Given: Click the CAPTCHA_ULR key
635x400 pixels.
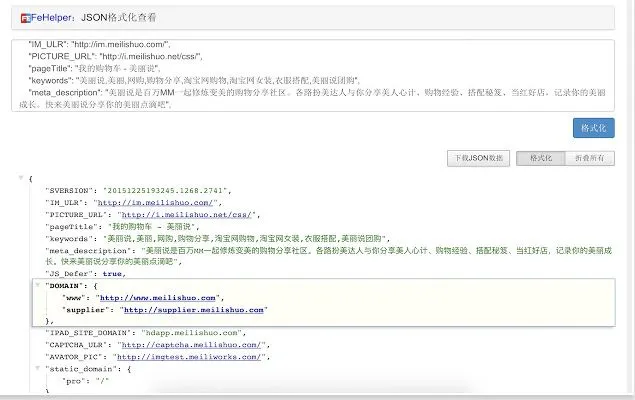Looking at the screenshot, I should (x=76, y=345).
